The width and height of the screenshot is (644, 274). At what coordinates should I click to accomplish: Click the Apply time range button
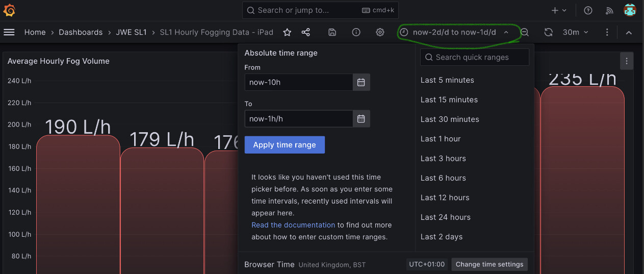tap(285, 145)
